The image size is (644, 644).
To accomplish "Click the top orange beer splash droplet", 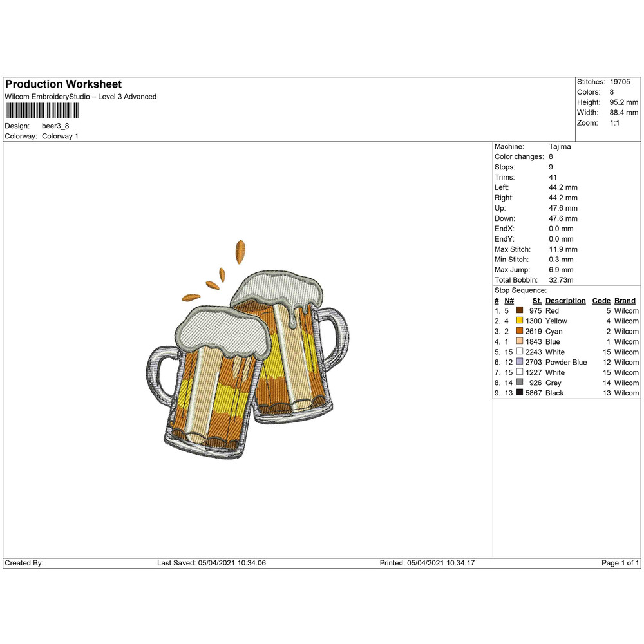I will click(240, 252).
